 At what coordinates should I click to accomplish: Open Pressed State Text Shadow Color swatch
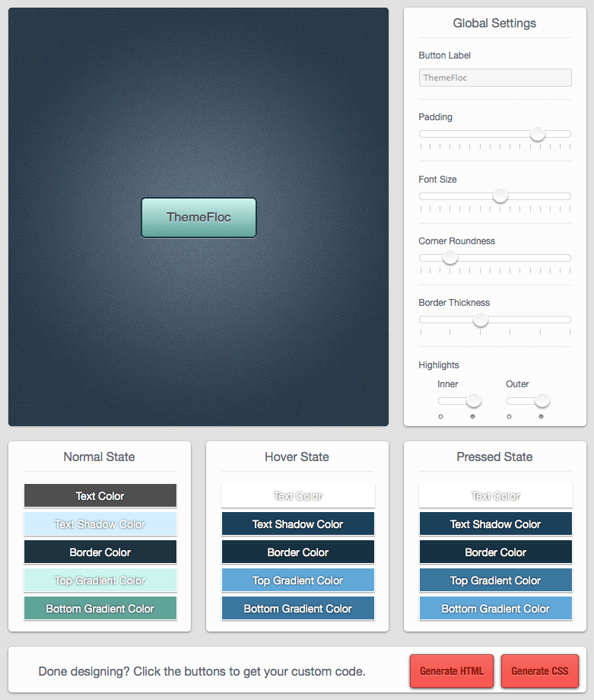[495, 523]
